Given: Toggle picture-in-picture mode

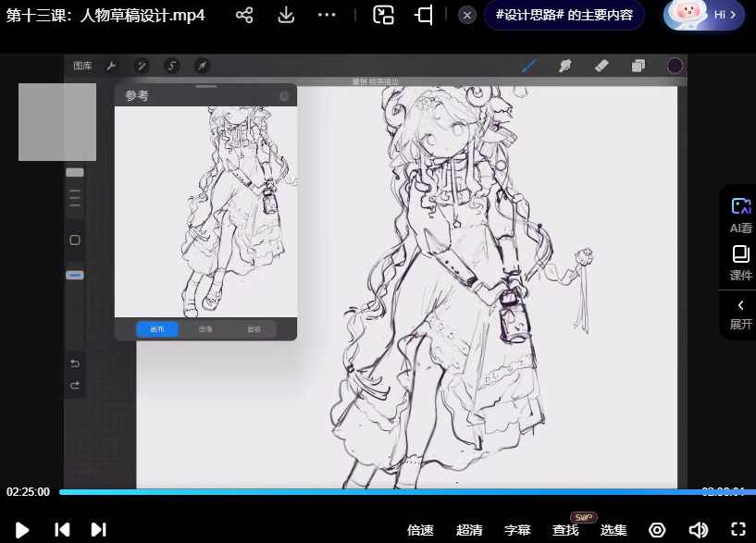Looking at the screenshot, I should [x=383, y=16].
